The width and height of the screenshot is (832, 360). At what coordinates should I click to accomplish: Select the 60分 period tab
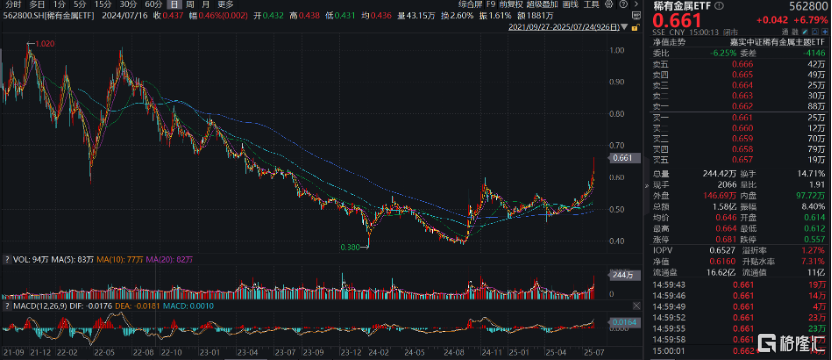pos(154,4)
